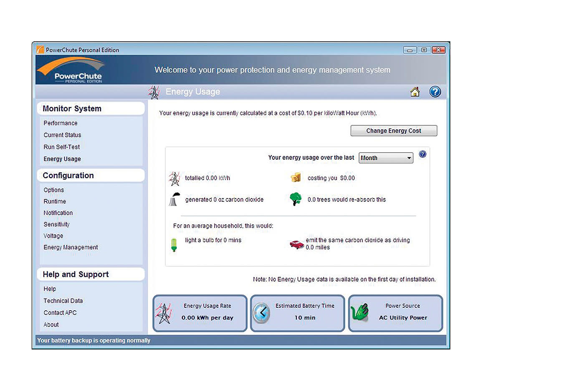Collapse the Help and Support section
This screenshot has height=392, width=587.
pyautogui.click(x=76, y=274)
